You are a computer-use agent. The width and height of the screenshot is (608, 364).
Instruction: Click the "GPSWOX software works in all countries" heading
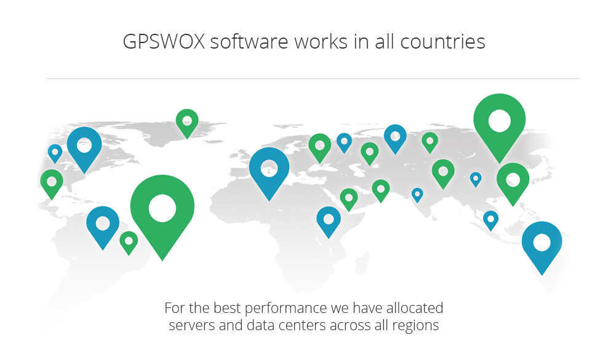tap(304, 41)
